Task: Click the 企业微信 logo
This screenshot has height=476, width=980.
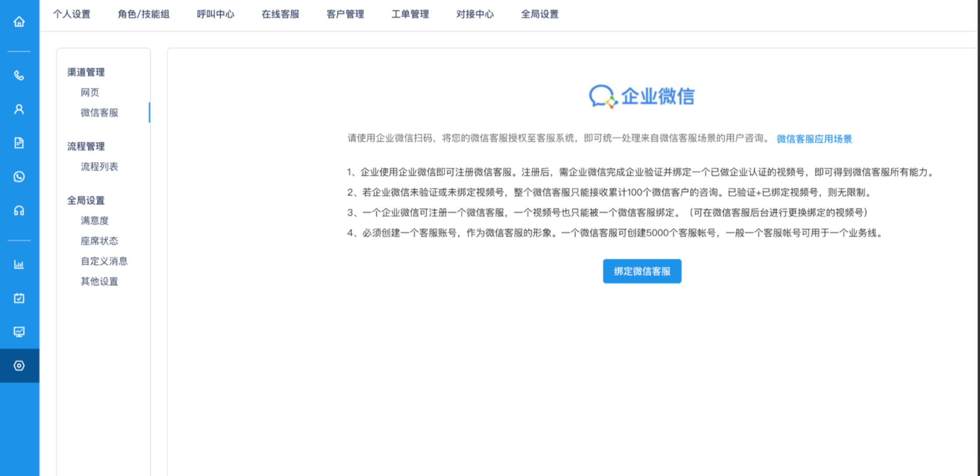Action: (641, 96)
